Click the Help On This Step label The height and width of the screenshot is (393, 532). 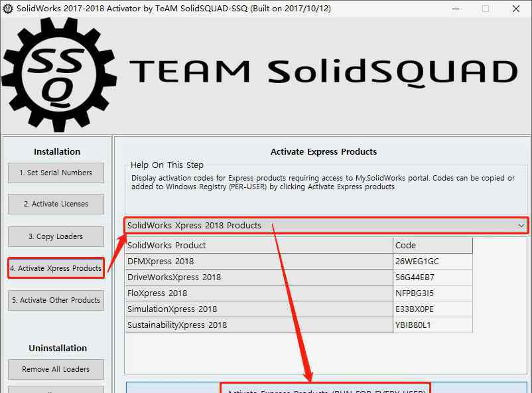[x=167, y=165]
